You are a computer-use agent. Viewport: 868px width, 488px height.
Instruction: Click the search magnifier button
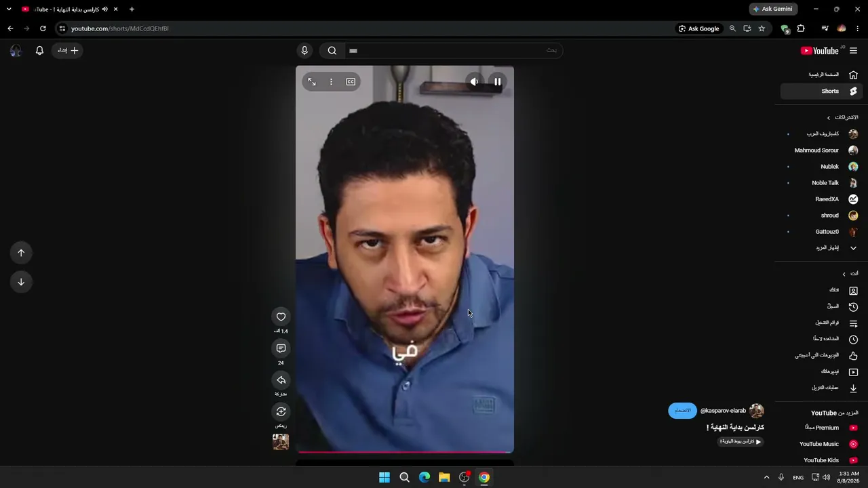[332, 50]
